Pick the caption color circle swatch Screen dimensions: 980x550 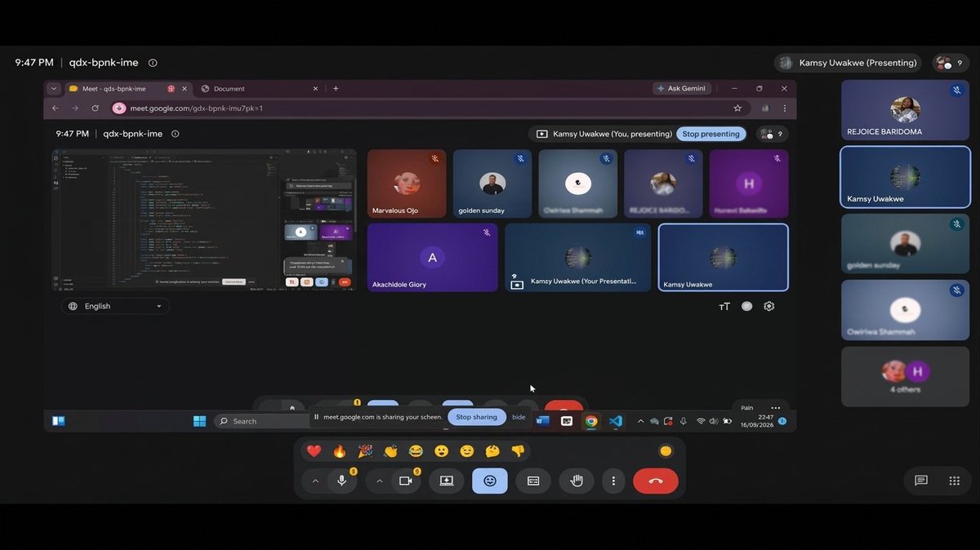746,306
